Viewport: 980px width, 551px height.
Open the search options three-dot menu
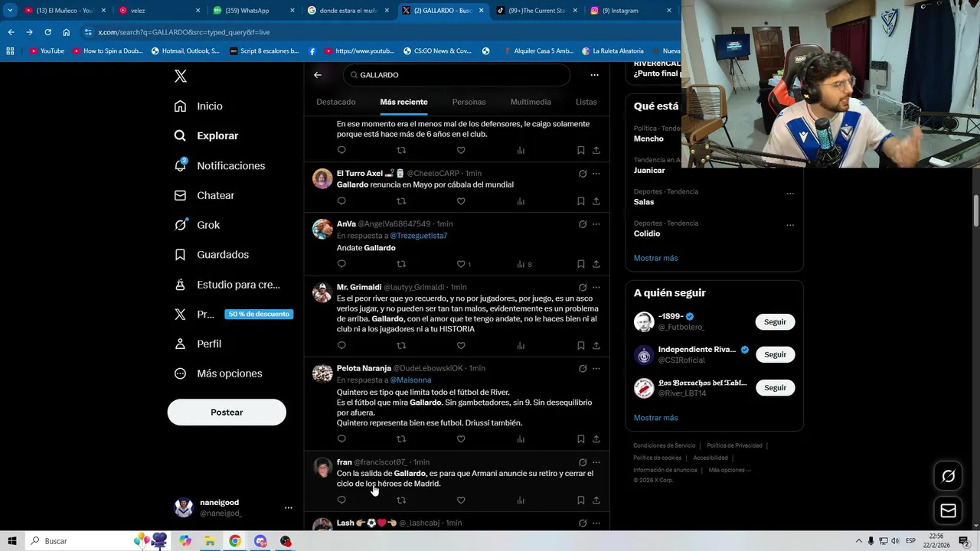click(594, 75)
